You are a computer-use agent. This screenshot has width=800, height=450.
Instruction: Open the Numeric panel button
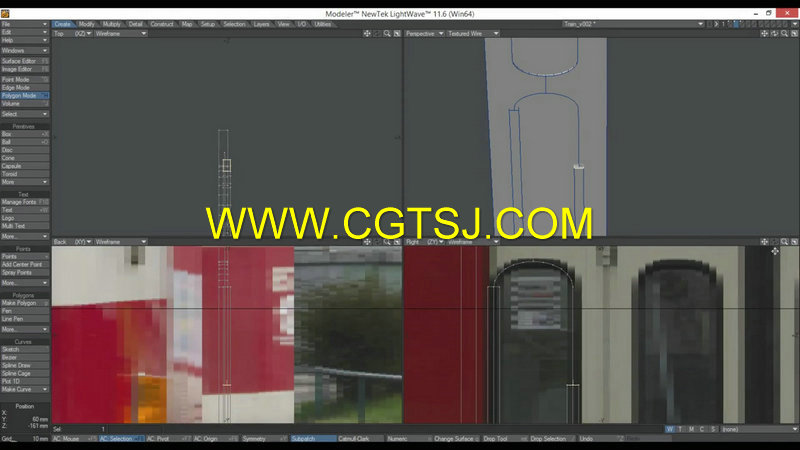pos(409,439)
